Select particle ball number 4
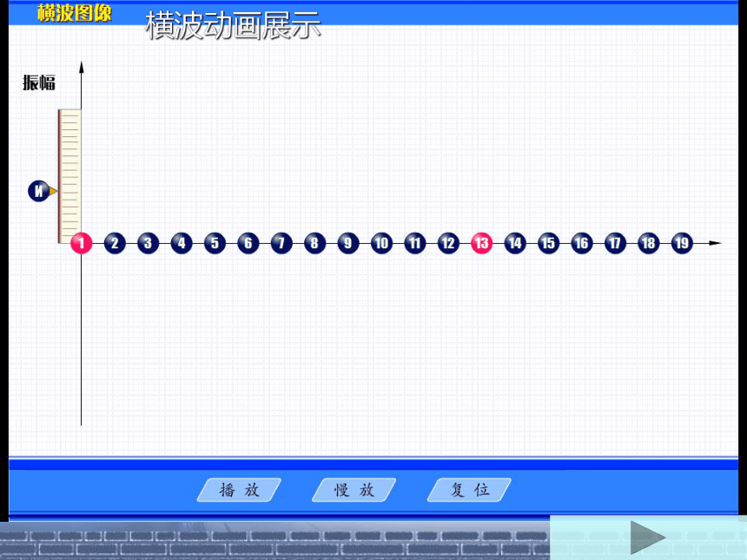 pyautogui.click(x=182, y=243)
